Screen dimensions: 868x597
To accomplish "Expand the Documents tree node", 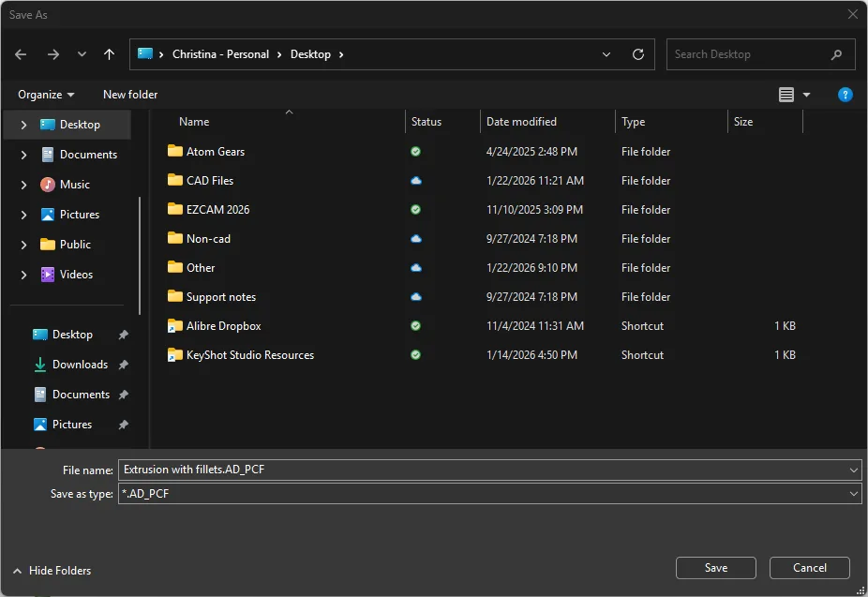I will coord(23,155).
